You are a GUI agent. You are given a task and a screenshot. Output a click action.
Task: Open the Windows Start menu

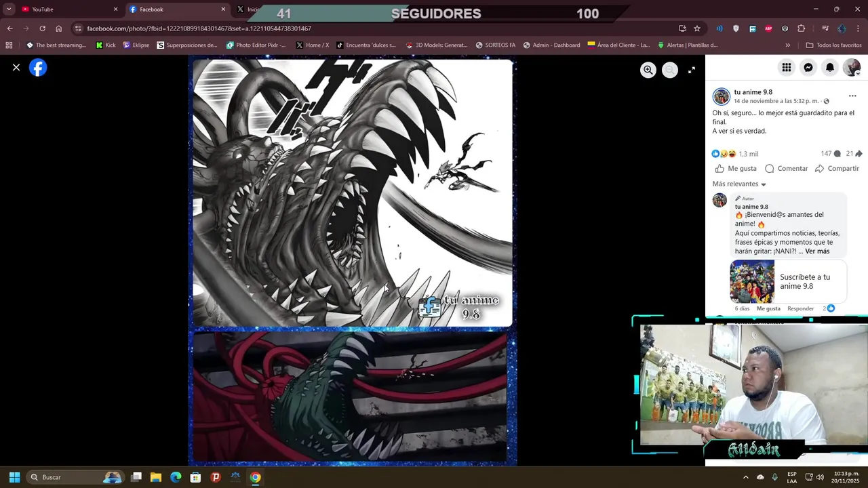pos(14,477)
